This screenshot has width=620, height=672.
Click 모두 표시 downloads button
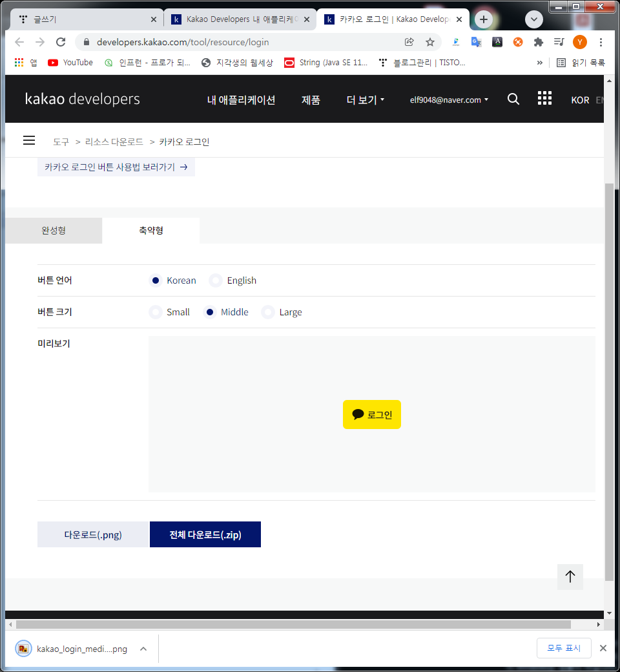point(564,648)
